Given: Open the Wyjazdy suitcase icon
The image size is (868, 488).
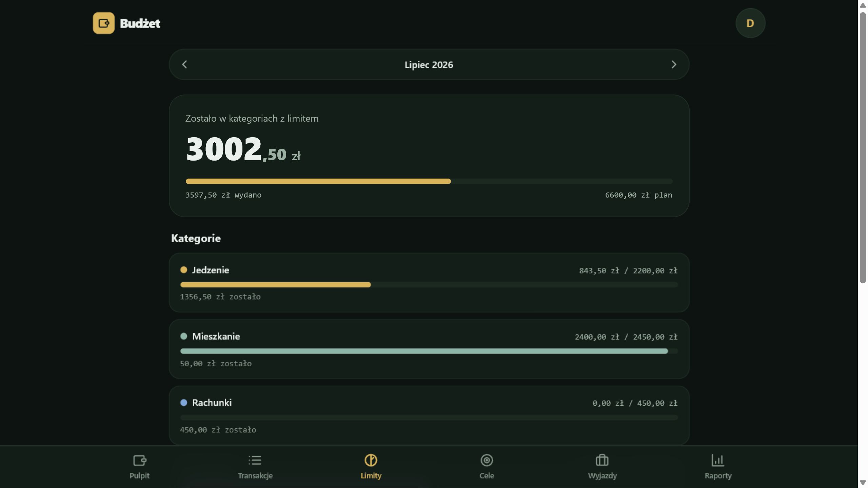Looking at the screenshot, I should tap(602, 460).
